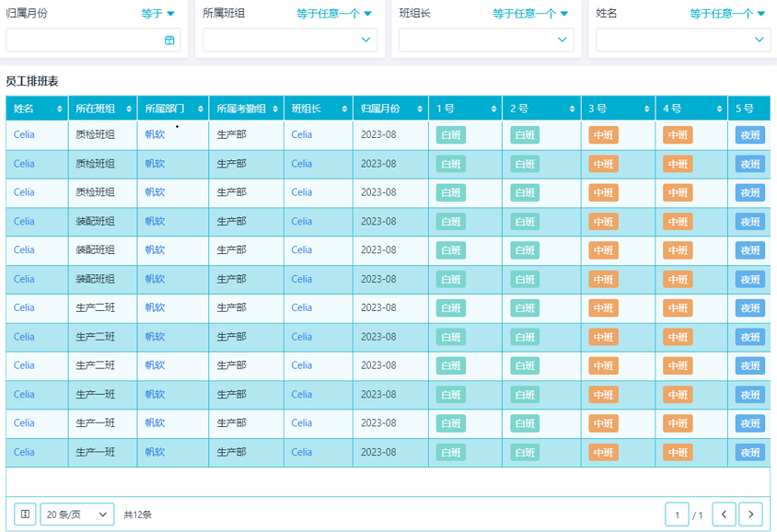
Task: Change the 20 条/页 page size
Action: (77, 515)
